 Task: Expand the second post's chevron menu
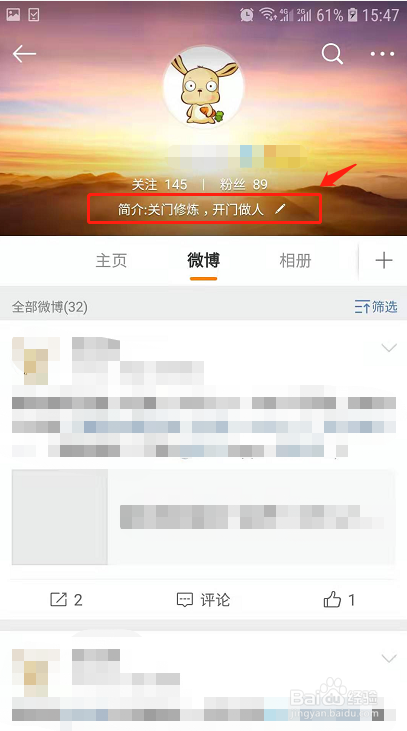[x=389, y=658]
